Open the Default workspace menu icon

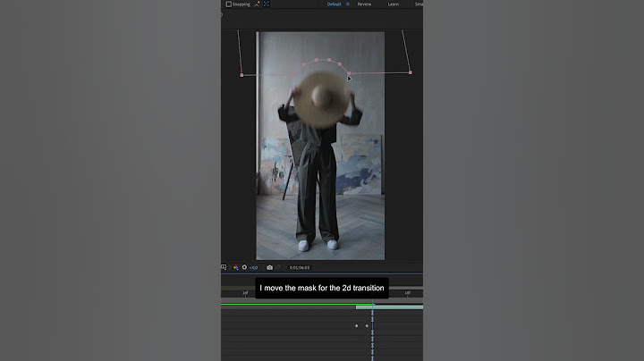click(348, 4)
